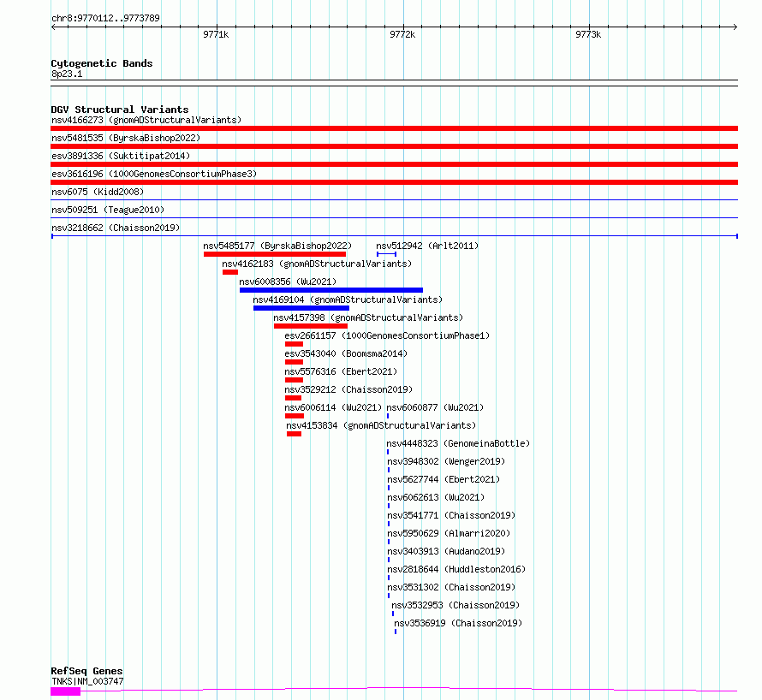Click the red bar under nsv3529212
The height and width of the screenshot is (700, 762).
(x=294, y=398)
